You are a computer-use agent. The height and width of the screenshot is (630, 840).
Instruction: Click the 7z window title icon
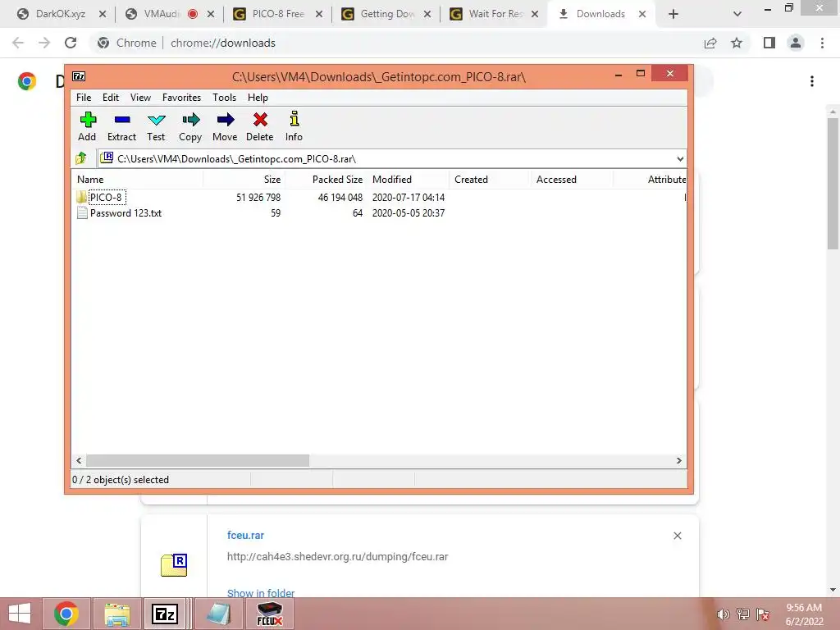coord(79,76)
